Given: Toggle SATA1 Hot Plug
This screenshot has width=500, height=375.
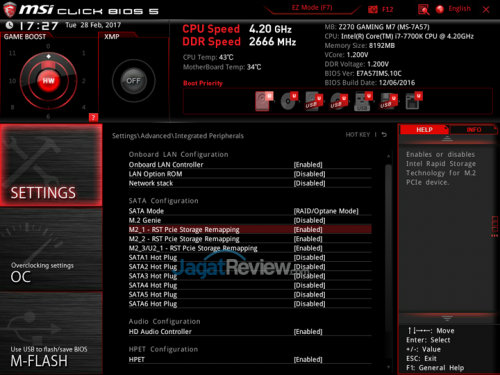Looking at the screenshot, I should (250, 258).
